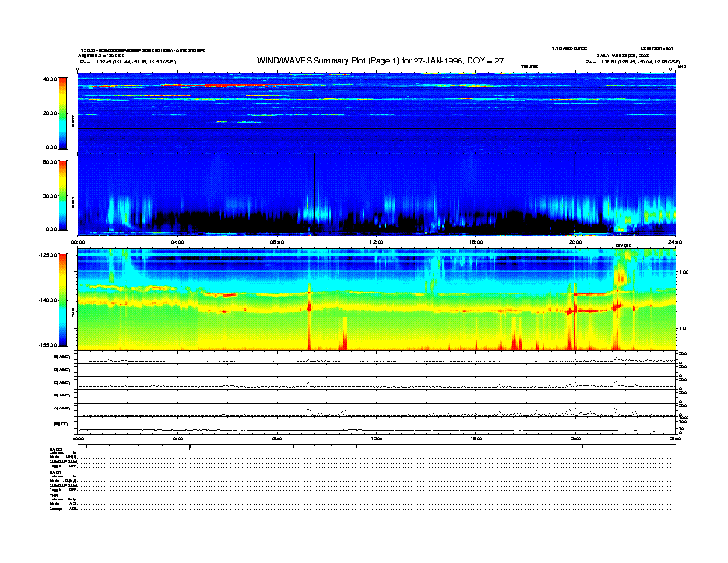Click the -125.00 label on TNR scale
728x563 pixels.
pos(48,255)
